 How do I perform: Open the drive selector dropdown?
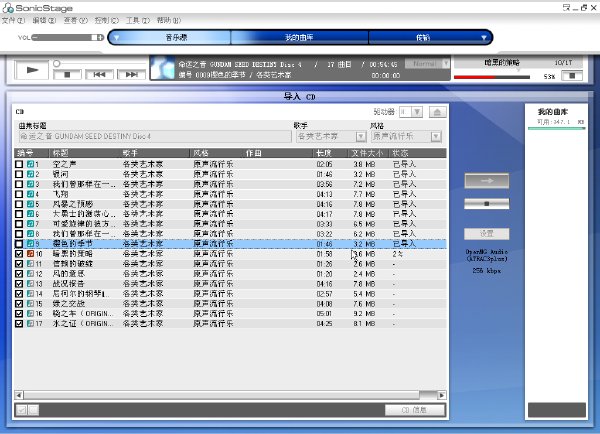point(417,112)
